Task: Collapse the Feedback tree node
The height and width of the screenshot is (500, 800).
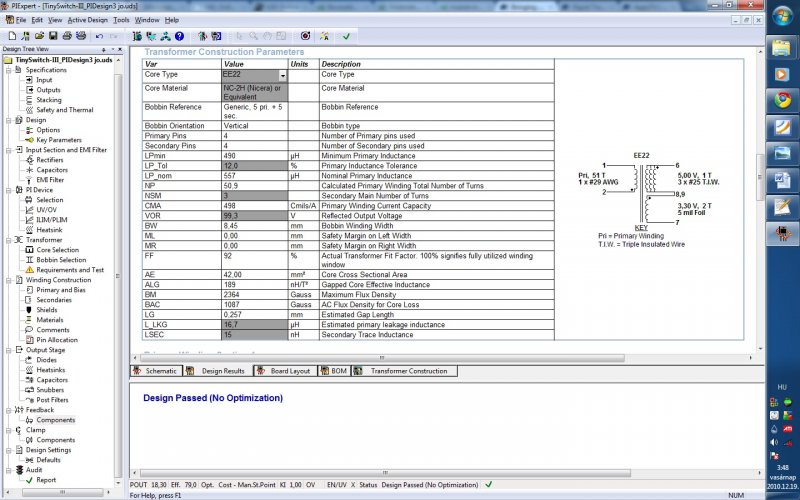Action: click(x=9, y=410)
